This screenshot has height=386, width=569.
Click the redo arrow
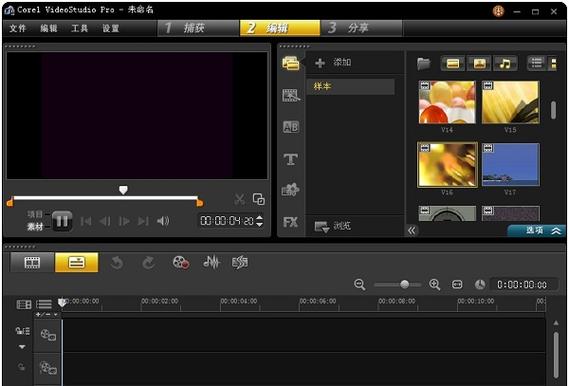(148, 262)
